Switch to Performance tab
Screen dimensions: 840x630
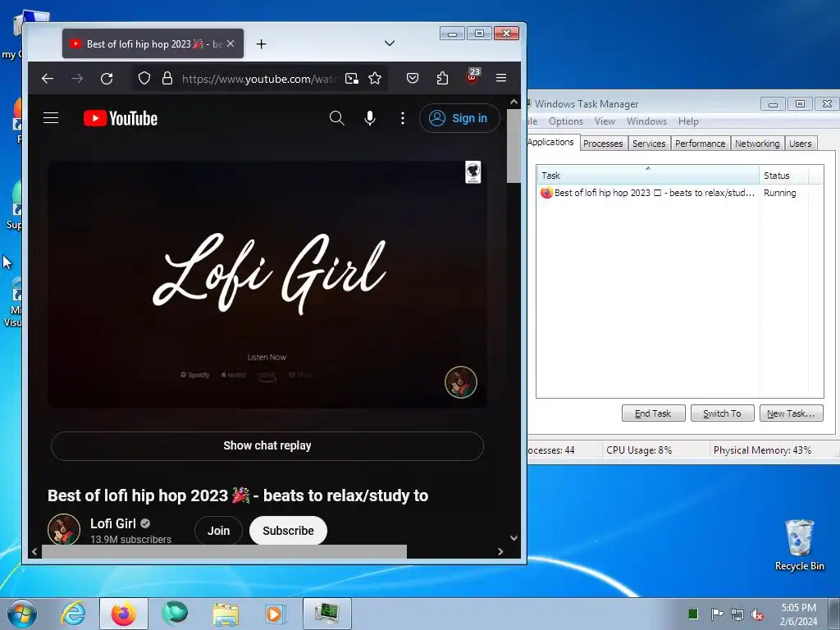coord(701,144)
